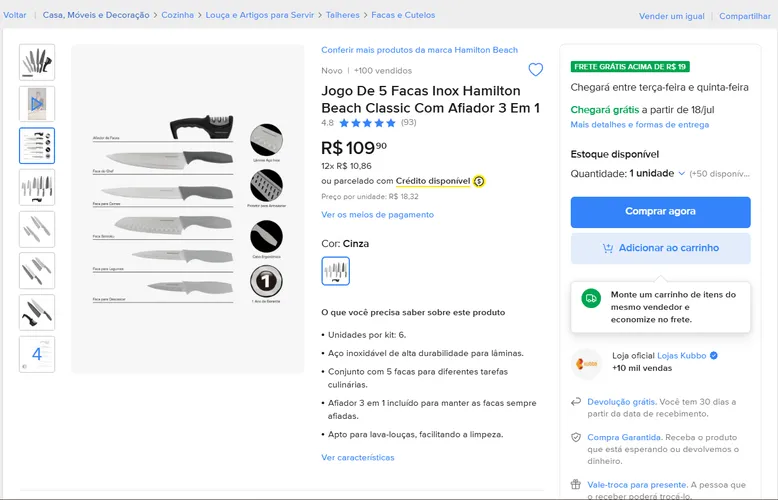The width and height of the screenshot is (778, 500).
Task: Click the Devolução grátis return arrow icon
Action: [x=576, y=402]
